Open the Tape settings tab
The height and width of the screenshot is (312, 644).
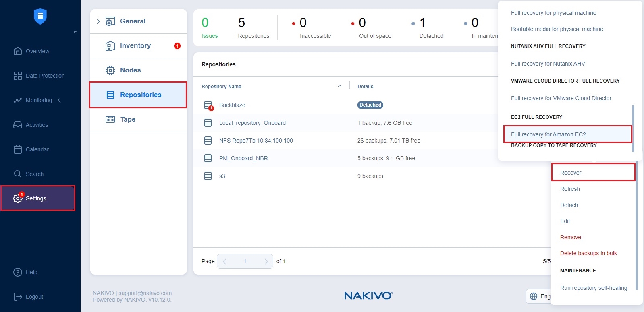click(x=128, y=119)
